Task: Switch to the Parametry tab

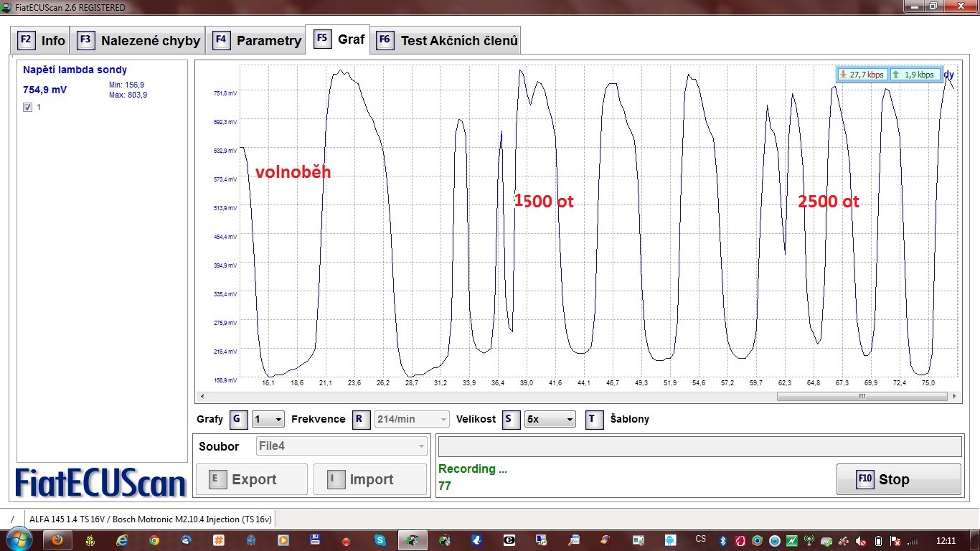Action: (x=258, y=41)
